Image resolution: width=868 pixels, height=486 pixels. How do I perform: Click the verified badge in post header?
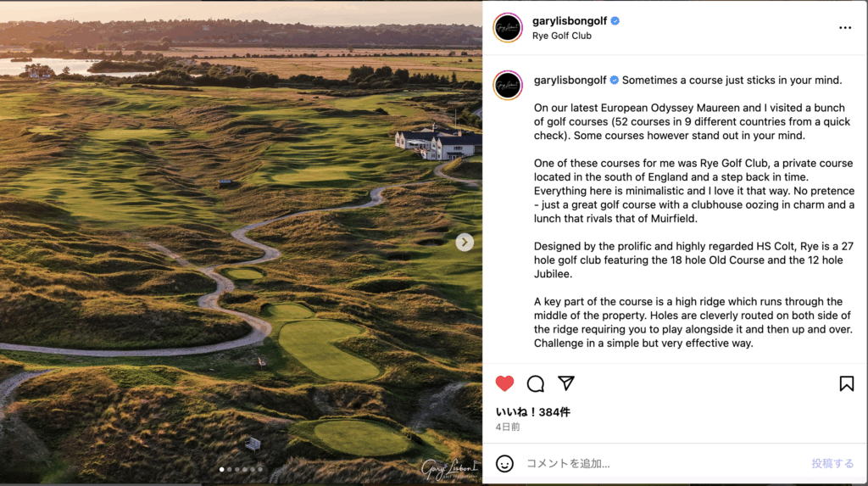[615, 20]
